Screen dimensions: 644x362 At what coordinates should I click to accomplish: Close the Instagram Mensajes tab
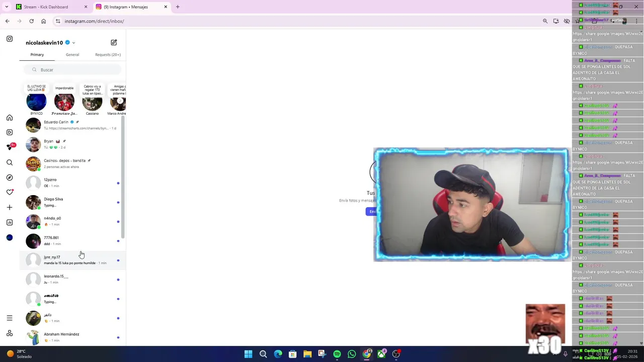166,7
